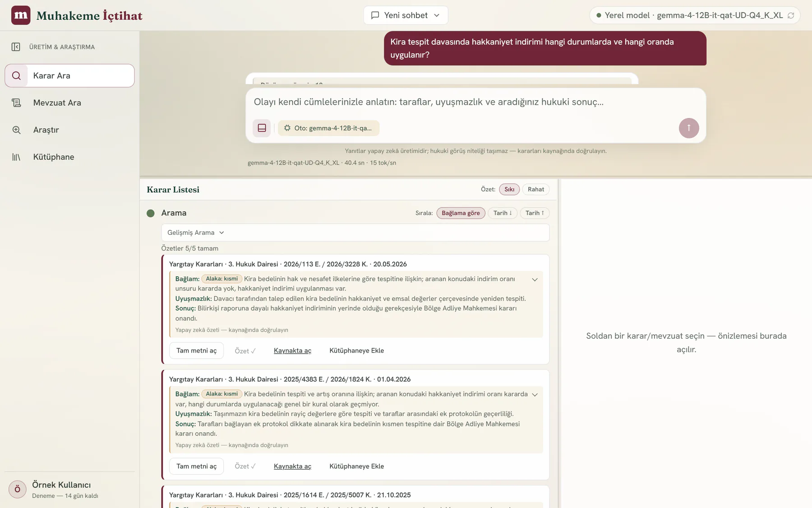Open the Yerel model status selector
This screenshot has height=508, width=812.
(695, 15)
